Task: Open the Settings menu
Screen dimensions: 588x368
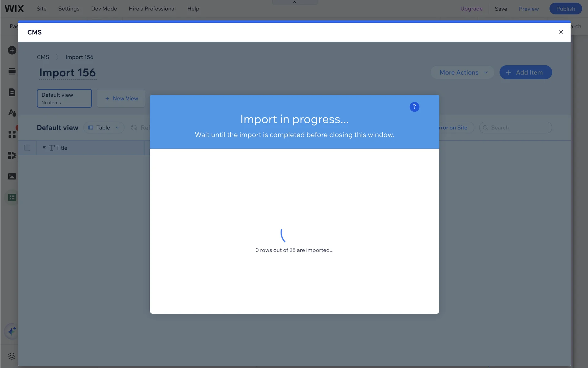Action: 69,9
